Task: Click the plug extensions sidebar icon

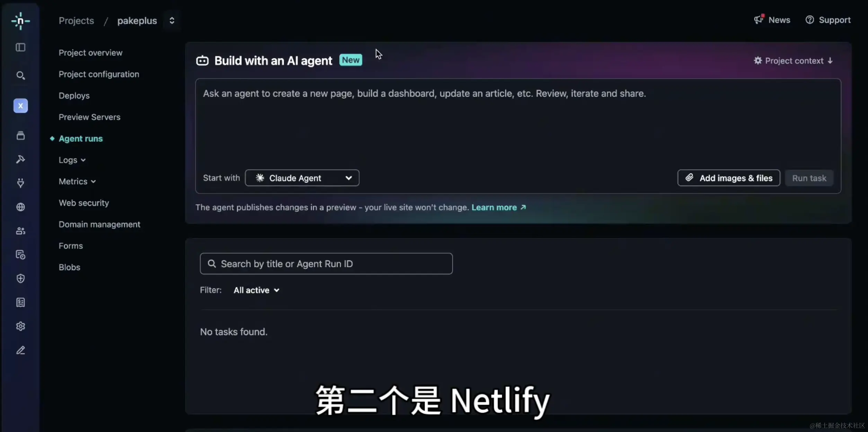Action: click(x=20, y=183)
